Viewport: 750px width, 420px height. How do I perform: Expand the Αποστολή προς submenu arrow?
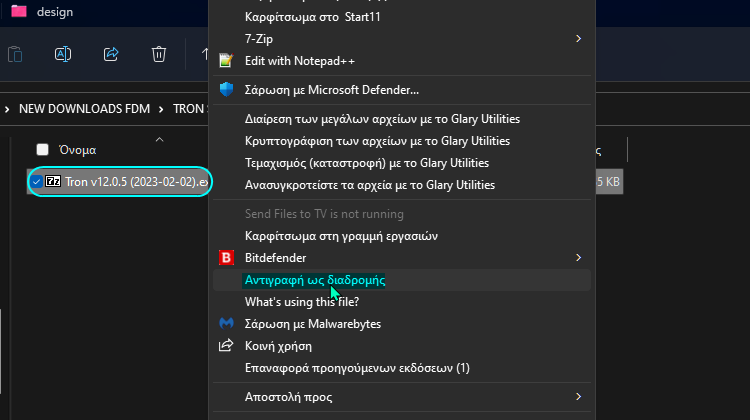(578, 397)
